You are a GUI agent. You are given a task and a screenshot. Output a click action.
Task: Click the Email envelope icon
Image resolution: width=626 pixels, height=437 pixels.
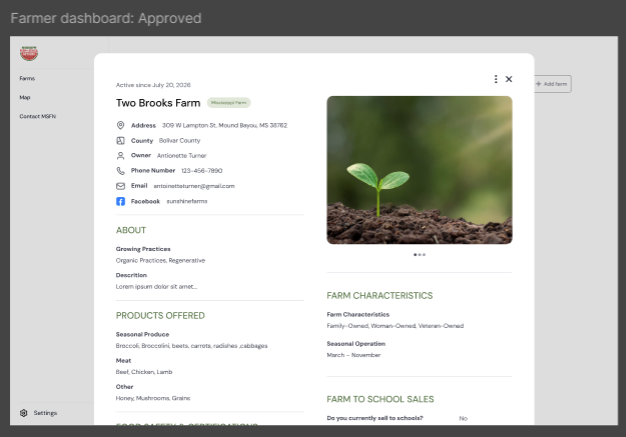120,186
